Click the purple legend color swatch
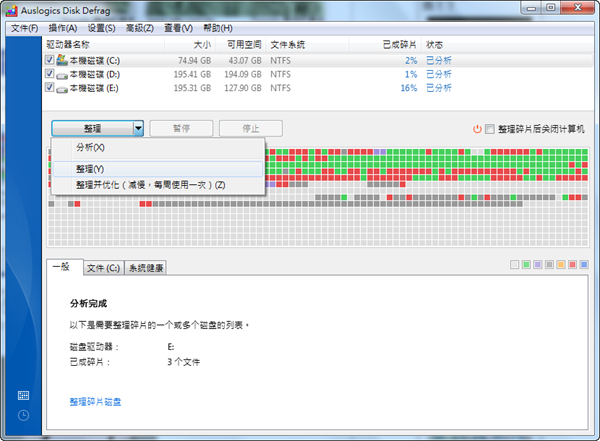This screenshot has width=600, height=441. [538, 265]
